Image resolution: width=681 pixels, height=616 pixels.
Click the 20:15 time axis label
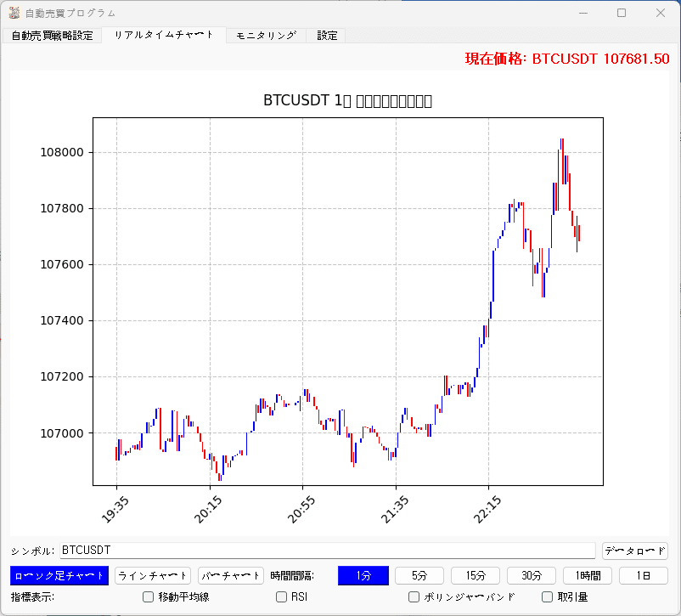207,510
